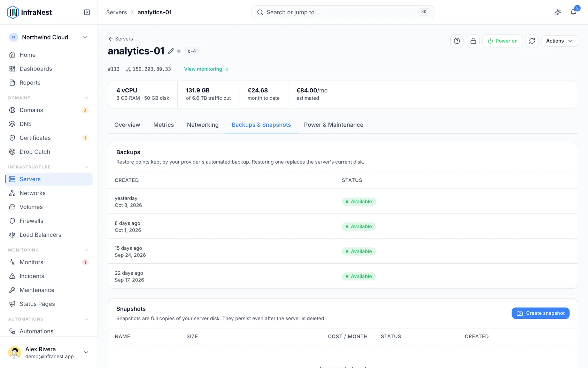Click the Search or jump to field

pyautogui.click(x=343, y=12)
